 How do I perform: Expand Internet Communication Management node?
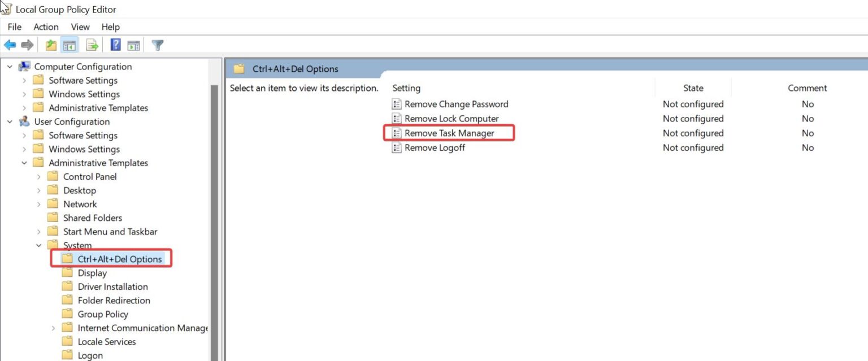[x=53, y=328]
